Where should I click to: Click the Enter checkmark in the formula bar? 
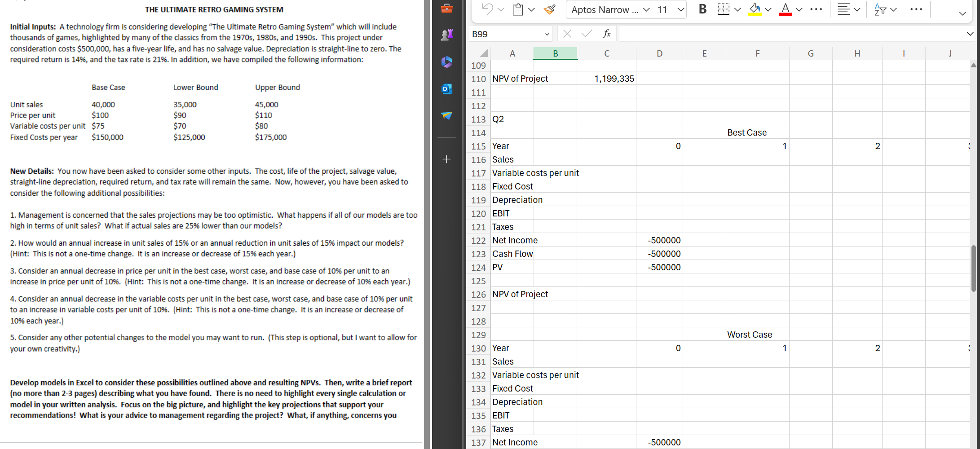587,33
